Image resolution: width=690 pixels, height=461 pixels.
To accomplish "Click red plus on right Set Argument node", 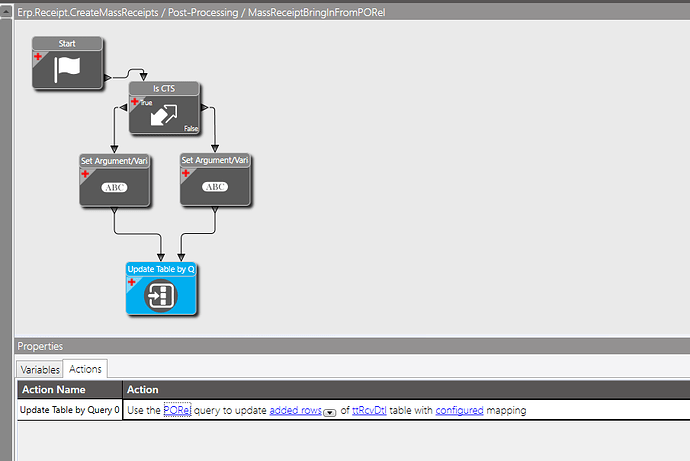I will click(186, 173).
